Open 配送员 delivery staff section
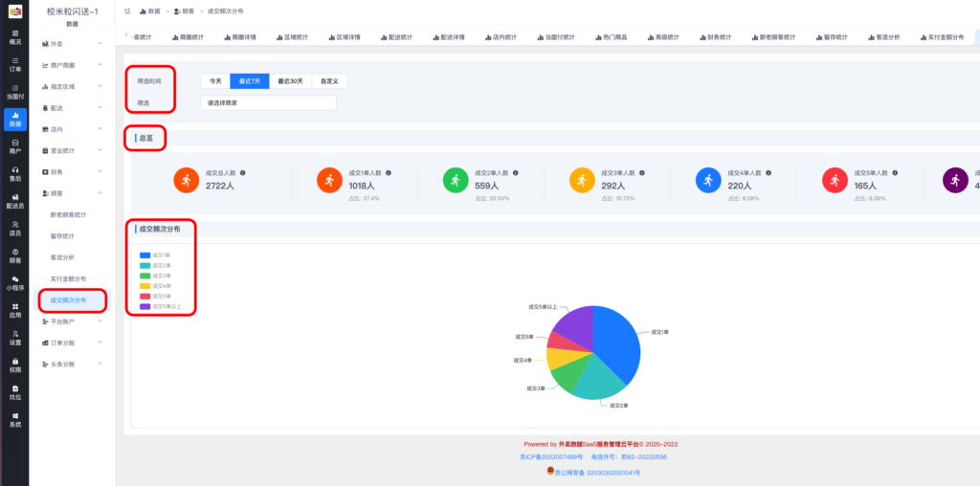The image size is (980, 486). pos(14,200)
